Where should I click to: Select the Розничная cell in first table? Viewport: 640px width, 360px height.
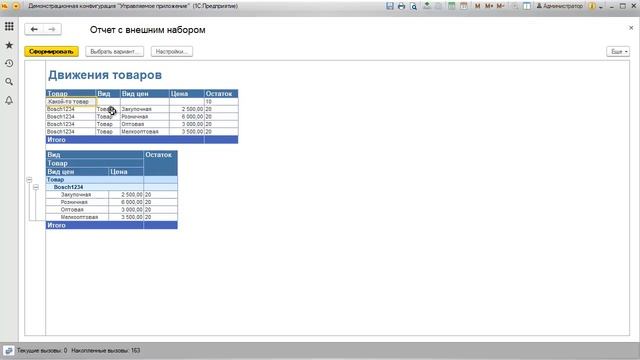tap(144, 116)
